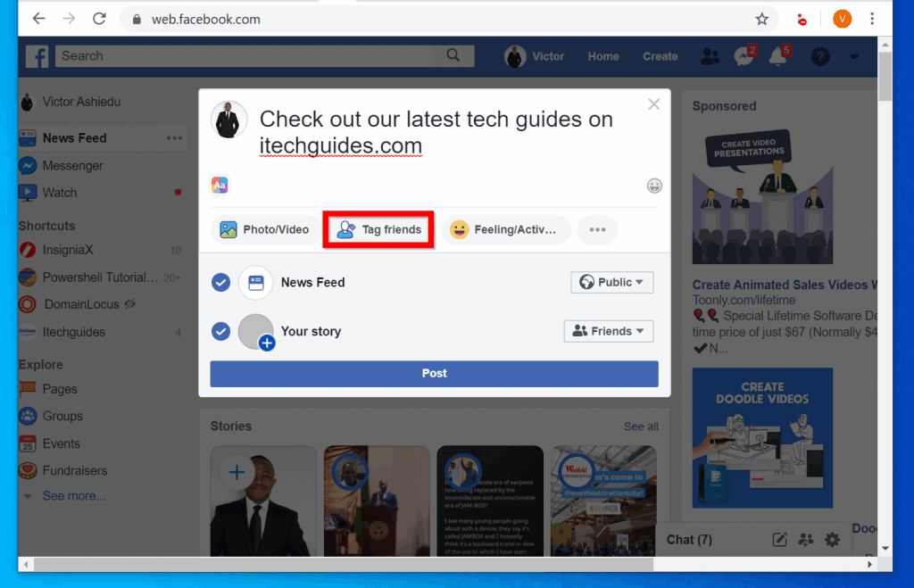Image resolution: width=914 pixels, height=588 pixels.
Task: Go back with the browser back arrow
Action: coord(38,19)
